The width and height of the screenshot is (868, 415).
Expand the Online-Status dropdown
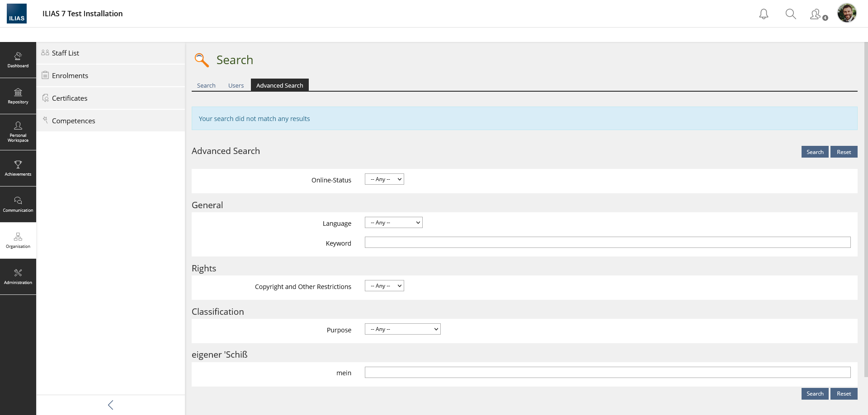point(384,179)
